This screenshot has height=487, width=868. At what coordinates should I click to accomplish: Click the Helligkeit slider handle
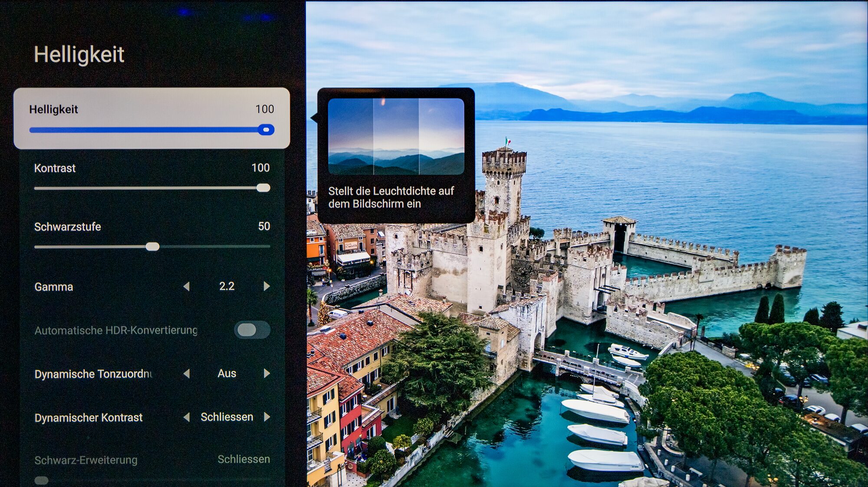pyautogui.click(x=266, y=130)
